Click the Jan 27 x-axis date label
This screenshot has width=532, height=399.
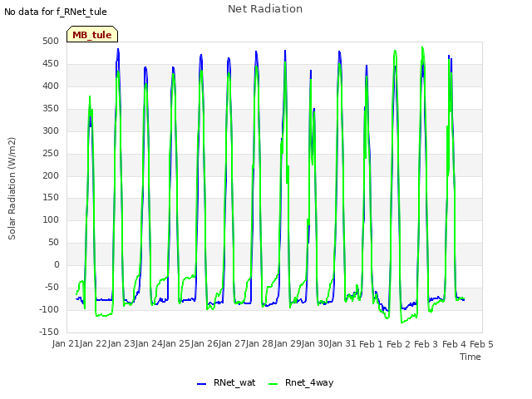(x=232, y=343)
